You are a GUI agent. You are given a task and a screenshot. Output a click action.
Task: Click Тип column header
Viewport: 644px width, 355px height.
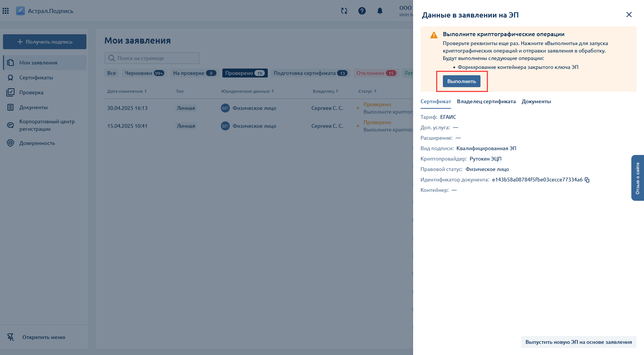(x=180, y=91)
